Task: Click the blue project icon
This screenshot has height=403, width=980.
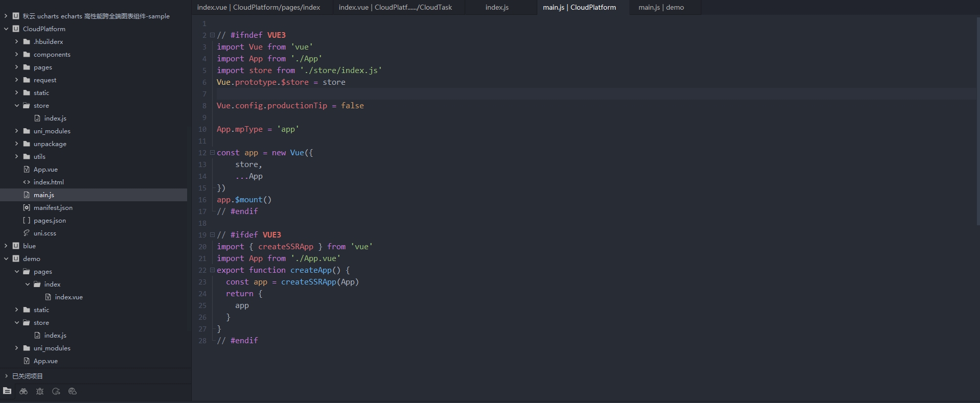Action: 16,246
